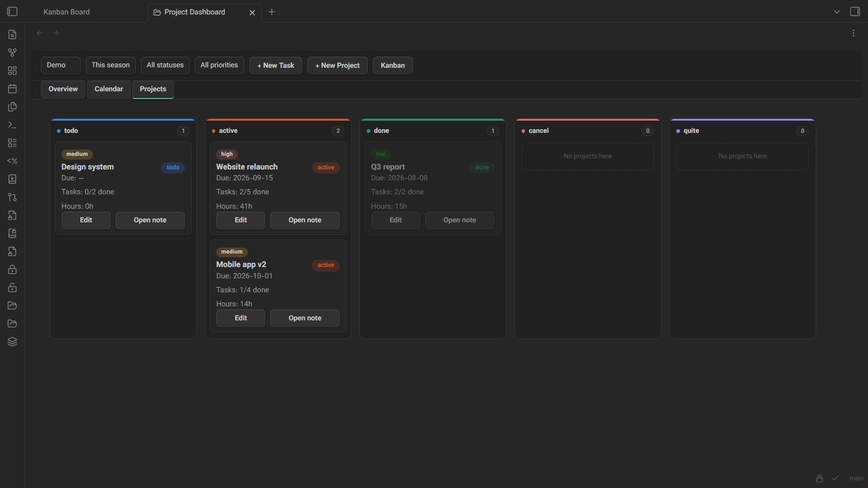The image size is (868, 488).
Task: Click 'Due: 2026-09-15' on Website relaunch
Action: (245, 178)
